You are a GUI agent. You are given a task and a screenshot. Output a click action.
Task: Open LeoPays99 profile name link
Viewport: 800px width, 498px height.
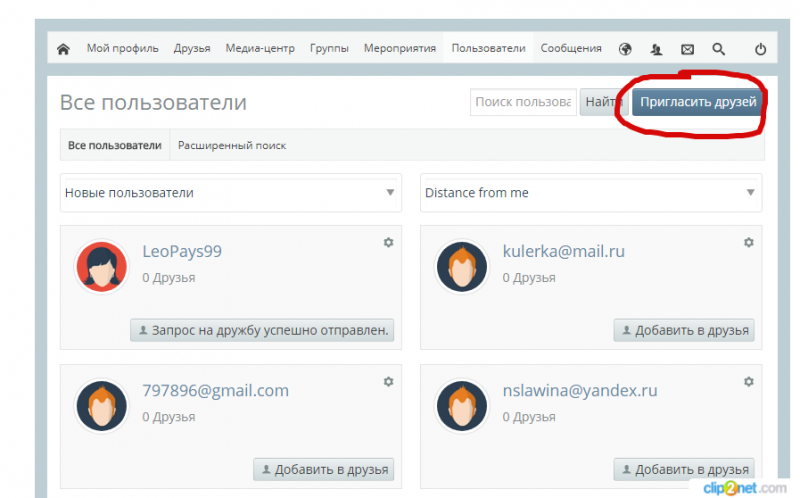coord(182,251)
